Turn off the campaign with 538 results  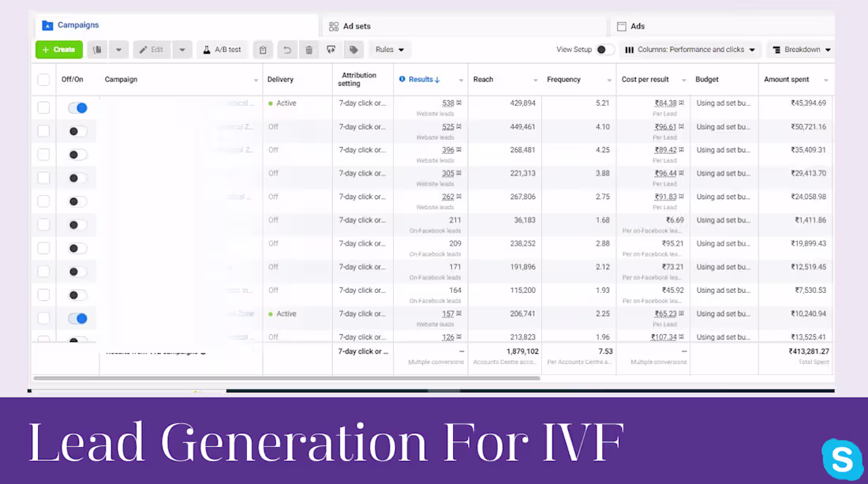pyautogui.click(x=77, y=108)
